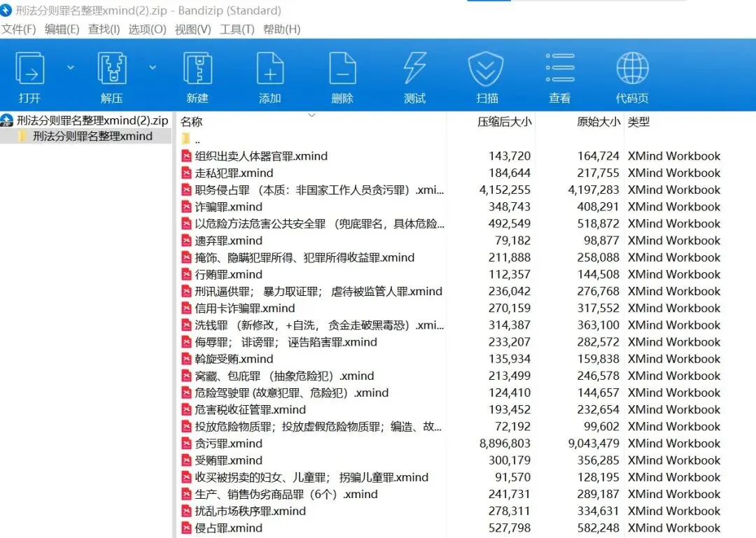756x538 pixels.
Task: Click the Bandizip app icon in title bar
Action: click(6, 10)
